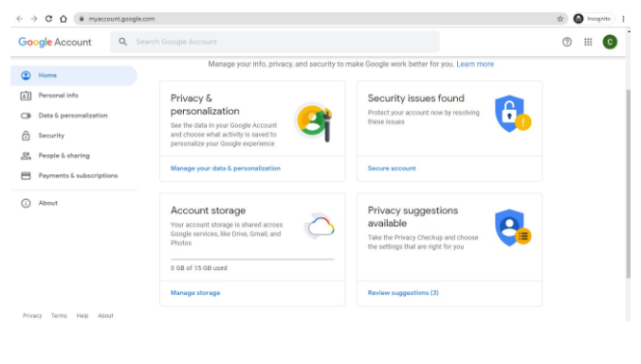Click the Privacy & personalization illustration
This screenshot has height=364, width=641.
click(313, 121)
